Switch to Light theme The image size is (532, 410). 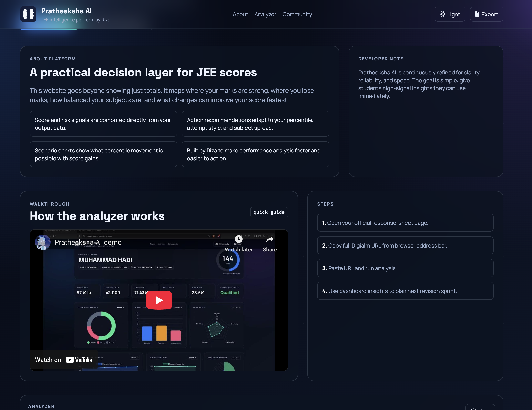[x=450, y=14]
